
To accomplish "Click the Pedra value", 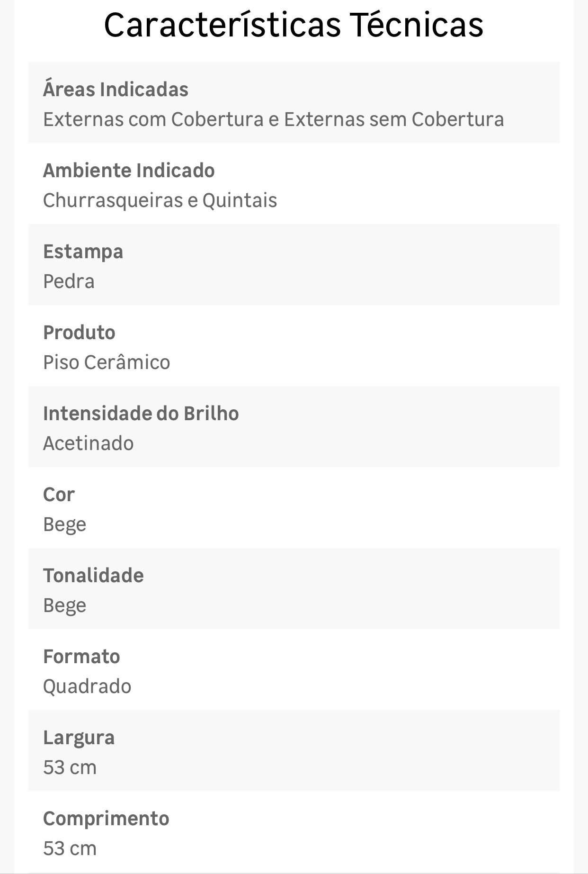I will coord(69,281).
